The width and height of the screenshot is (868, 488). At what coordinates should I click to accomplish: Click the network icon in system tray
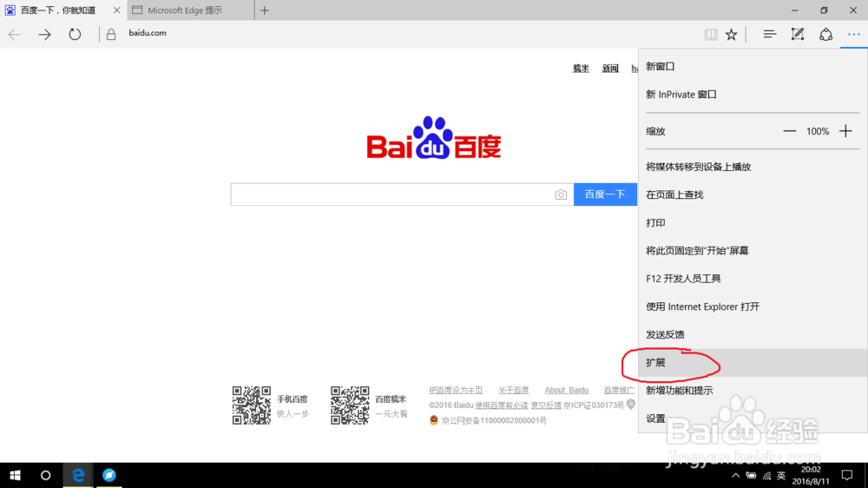[x=766, y=475]
